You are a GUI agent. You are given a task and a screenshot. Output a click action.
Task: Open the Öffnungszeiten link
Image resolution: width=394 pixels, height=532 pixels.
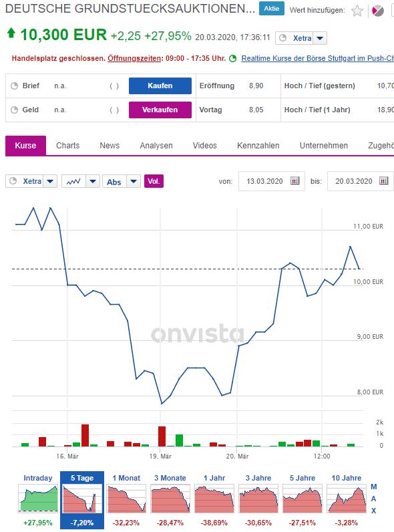tap(134, 58)
